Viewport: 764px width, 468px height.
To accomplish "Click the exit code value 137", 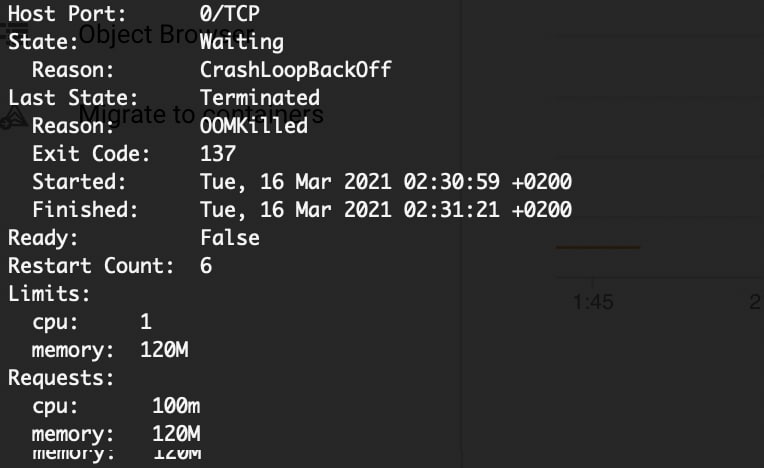I will click(218, 154).
